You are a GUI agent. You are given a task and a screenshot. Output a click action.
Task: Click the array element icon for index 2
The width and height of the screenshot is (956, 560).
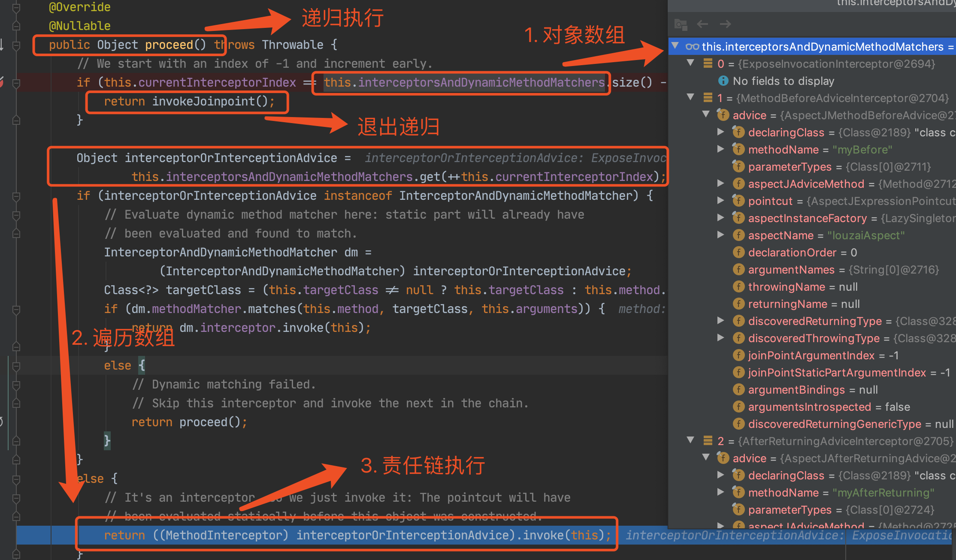(708, 441)
